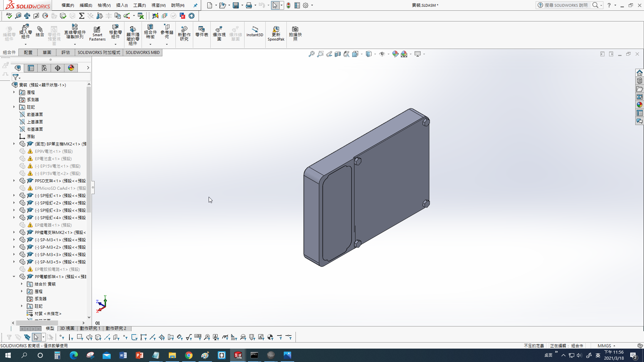
Task: Open the Windows Start menu
Action: point(8,355)
